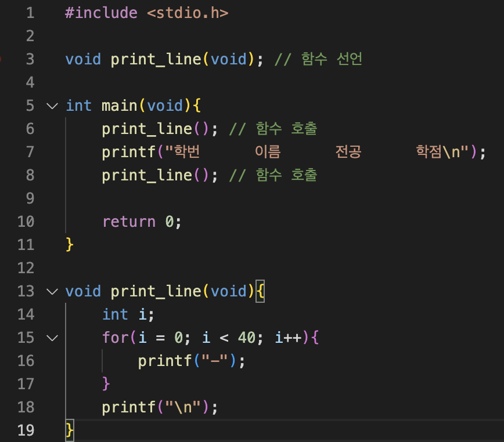
Task: Click print_line call on line 6
Action: click(x=147, y=129)
